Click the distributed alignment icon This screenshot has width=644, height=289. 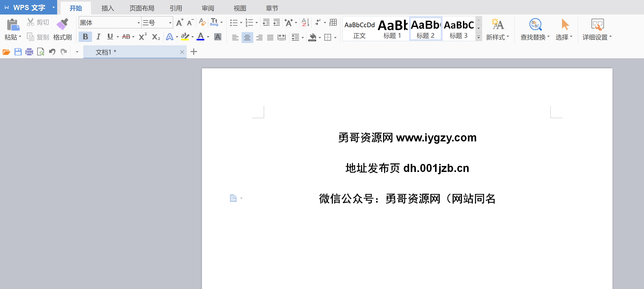pyautogui.click(x=281, y=37)
